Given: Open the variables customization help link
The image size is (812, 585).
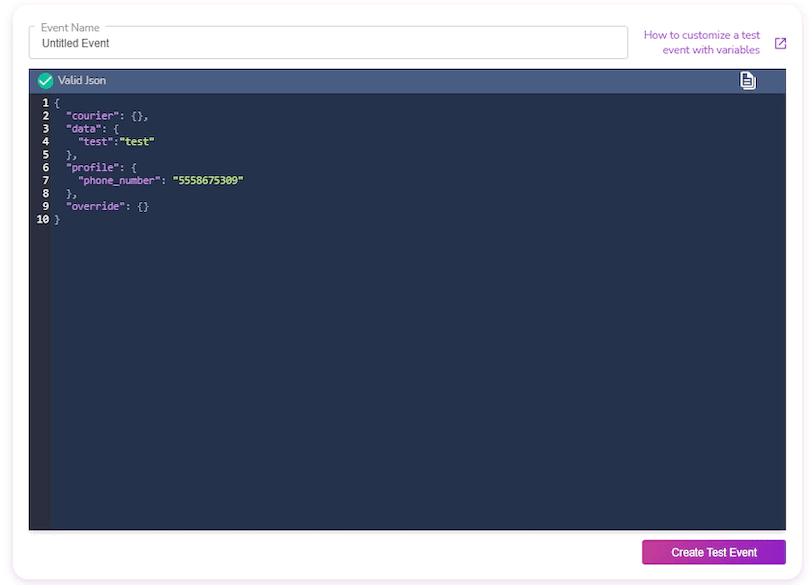Looking at the screenshot, I should coord(702,42).
